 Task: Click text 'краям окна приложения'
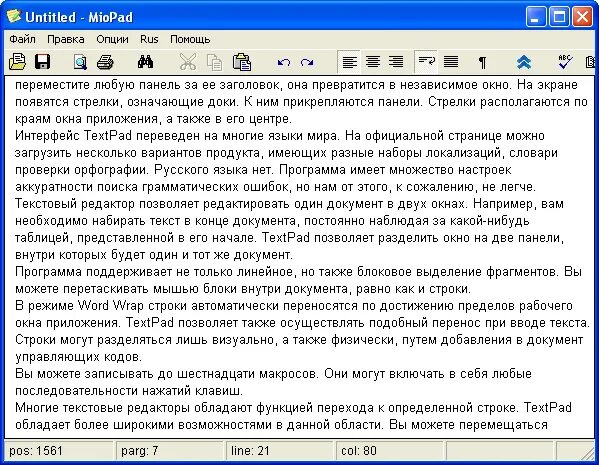tap(86, 119)
